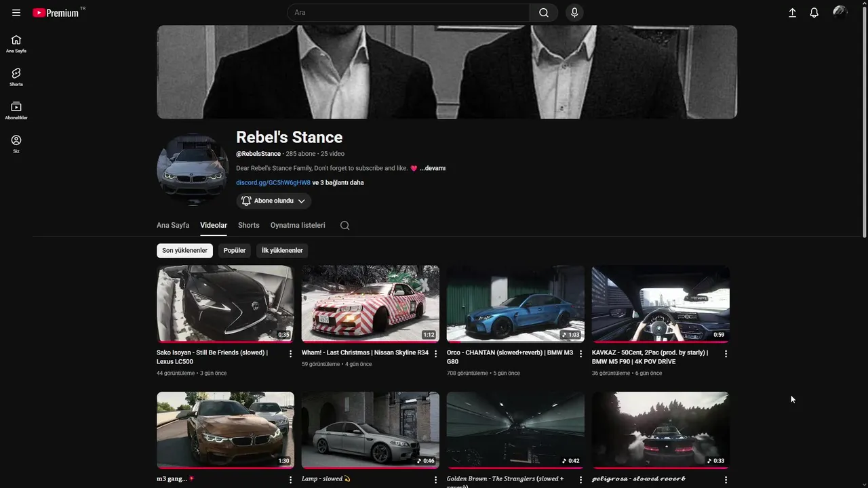Select the Son yüklenenler filter chip
Image resolution: width=868 pixels, height=488 pixels.
(184, 251)
